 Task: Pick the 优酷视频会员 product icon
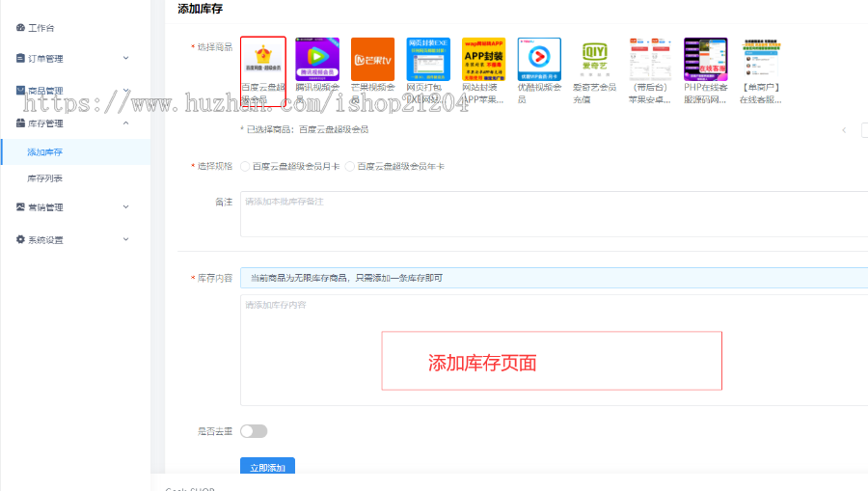(x=539, y=59)
